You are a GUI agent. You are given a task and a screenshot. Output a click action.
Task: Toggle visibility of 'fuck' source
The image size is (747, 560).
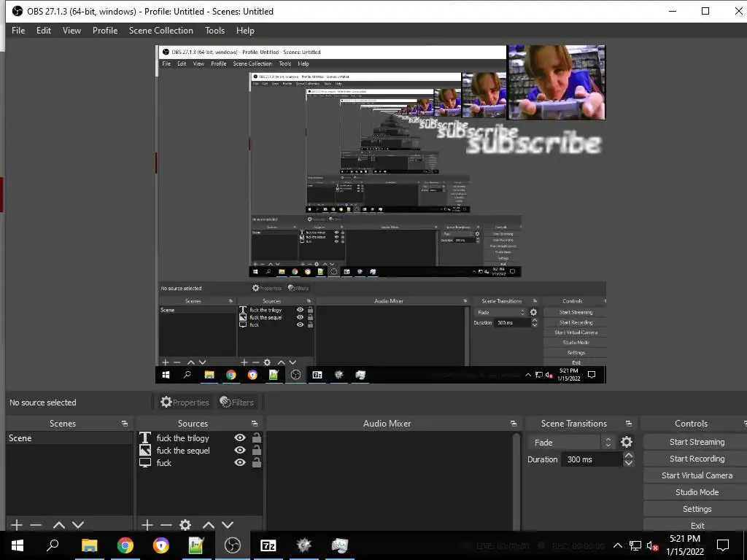click(240, 462)
